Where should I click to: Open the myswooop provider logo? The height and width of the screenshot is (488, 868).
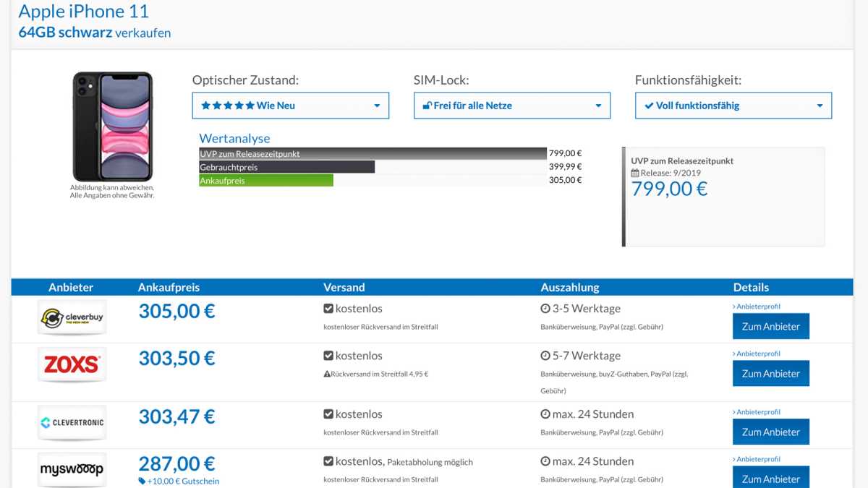point(72,470)
